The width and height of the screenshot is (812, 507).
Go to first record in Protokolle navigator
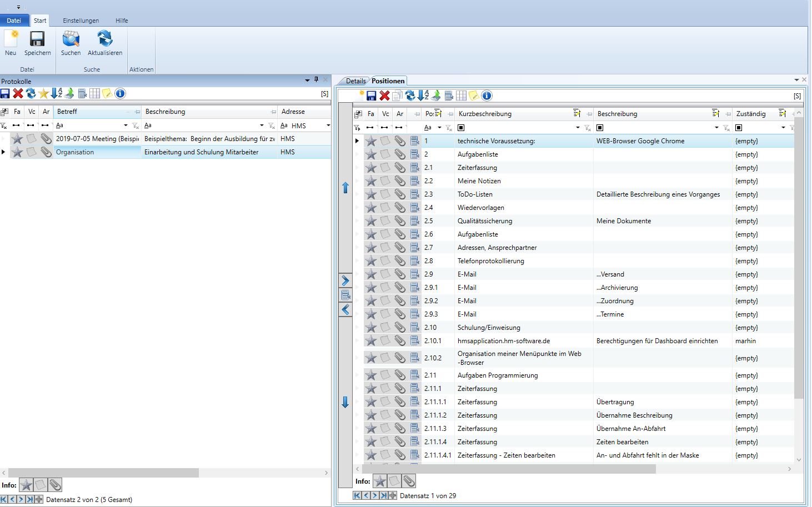(x=4, y=499)
